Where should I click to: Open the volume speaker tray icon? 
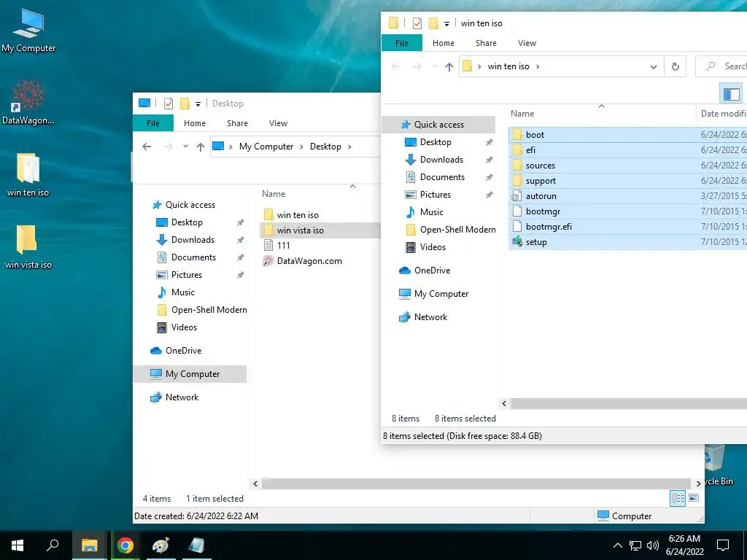click(653, 545)
